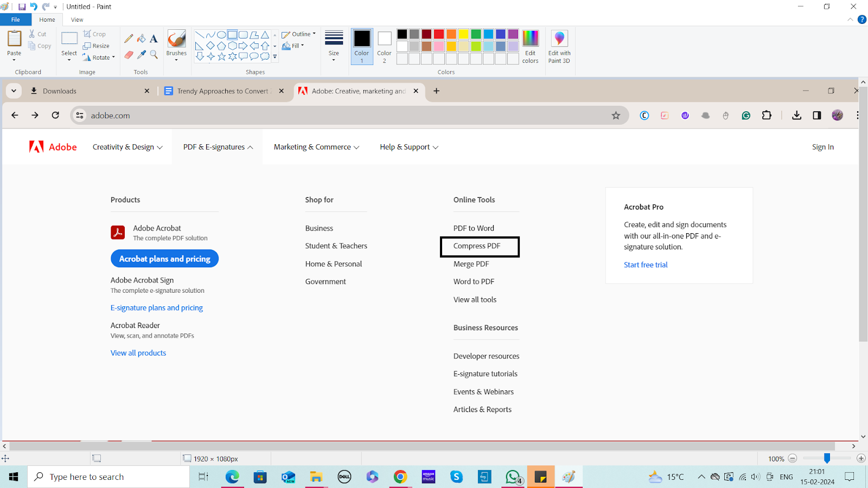868x488 pixels.
Task: Open the Customize Quick Access Toolbar dropdown
Action: click(55, 7)
